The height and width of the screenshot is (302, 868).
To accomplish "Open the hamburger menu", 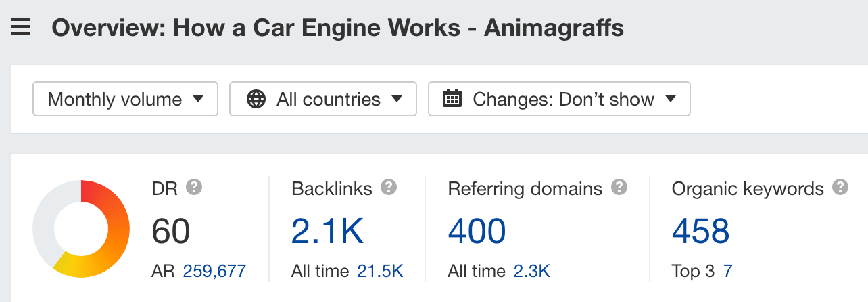I will click(x=20, y=28).
